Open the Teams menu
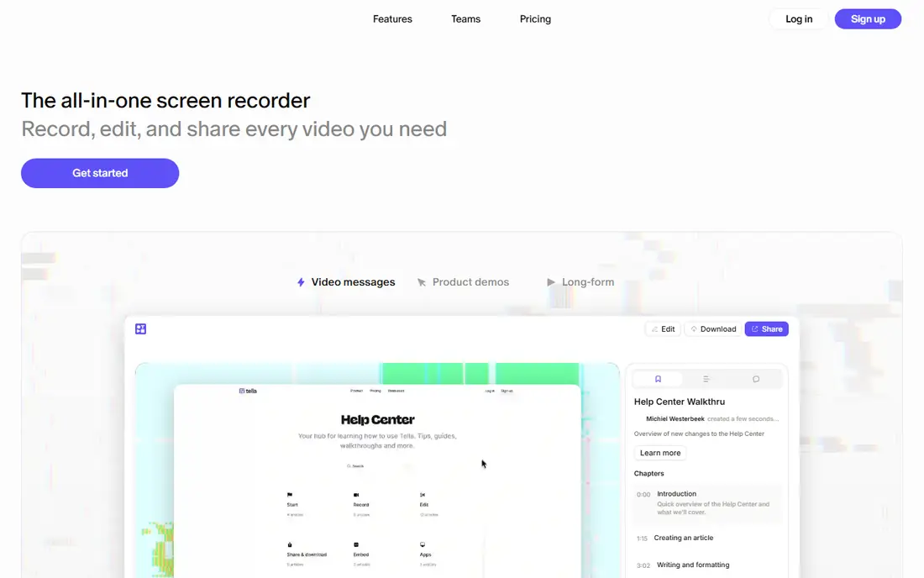Viewport: 924px width, 578px height. pyautogui.click(x=465, y=18)
